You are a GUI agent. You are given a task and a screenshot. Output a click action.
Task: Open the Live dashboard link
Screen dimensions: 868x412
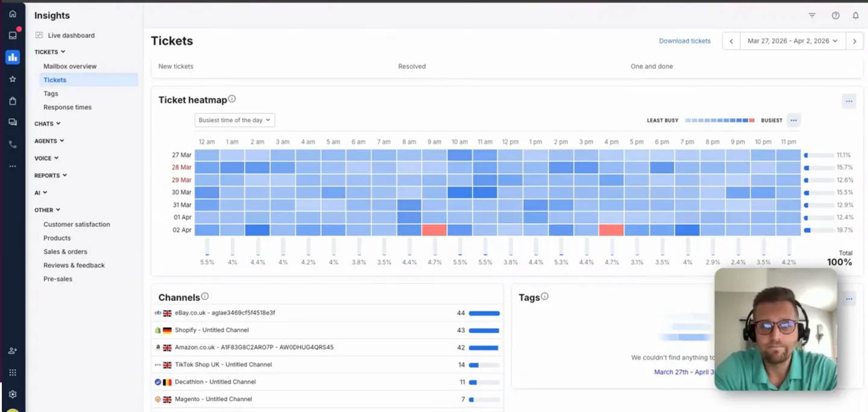tap(71, 36)
